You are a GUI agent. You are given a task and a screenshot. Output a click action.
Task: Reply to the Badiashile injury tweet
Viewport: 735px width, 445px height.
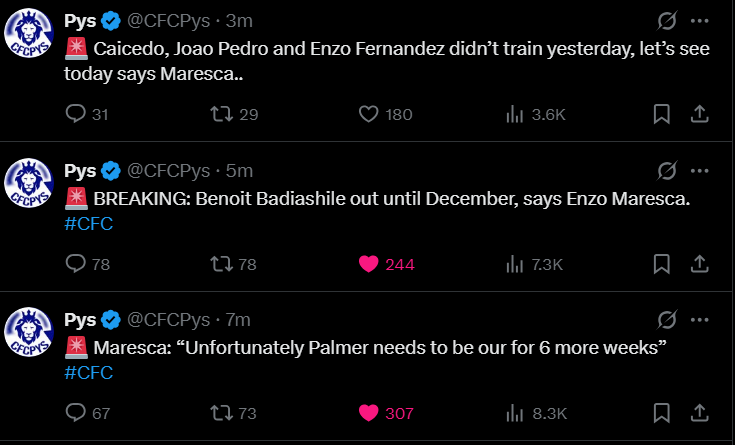coord(77,264)
